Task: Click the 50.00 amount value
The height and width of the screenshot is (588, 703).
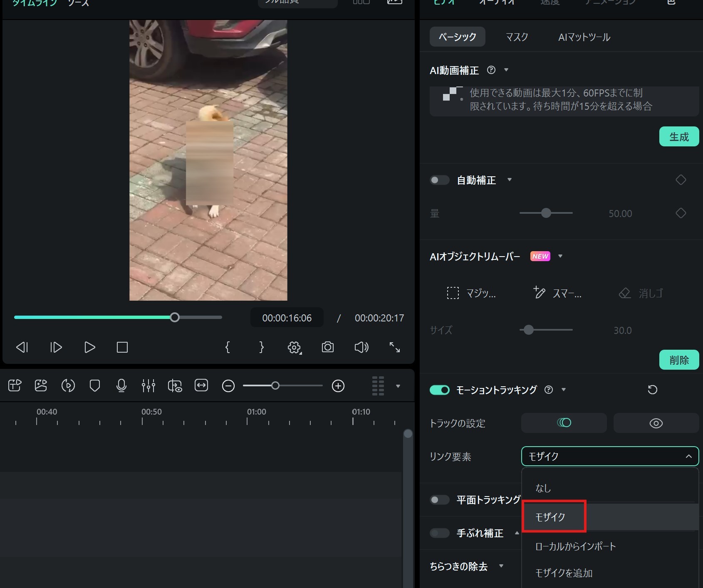Action: [x=620, y=213]
